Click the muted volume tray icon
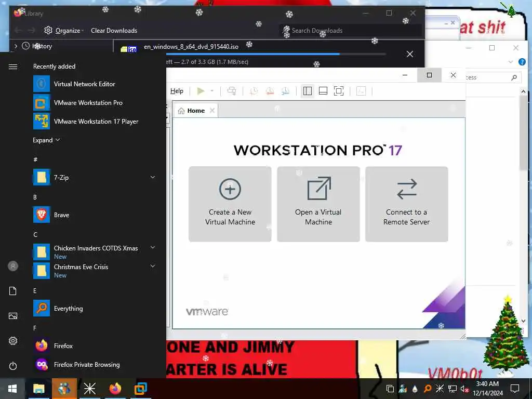This screenshot has height=399, width=532. [x=464, y=389]
